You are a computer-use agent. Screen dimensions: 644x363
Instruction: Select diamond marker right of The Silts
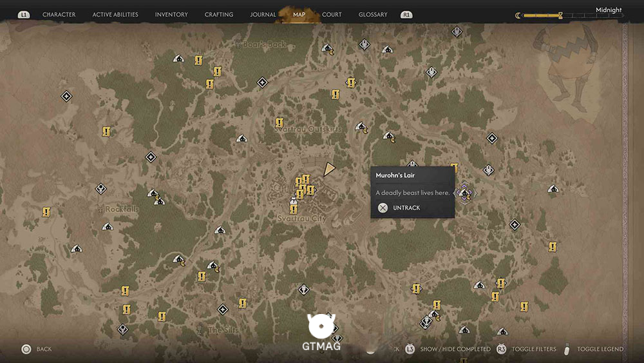click(223, 309)
